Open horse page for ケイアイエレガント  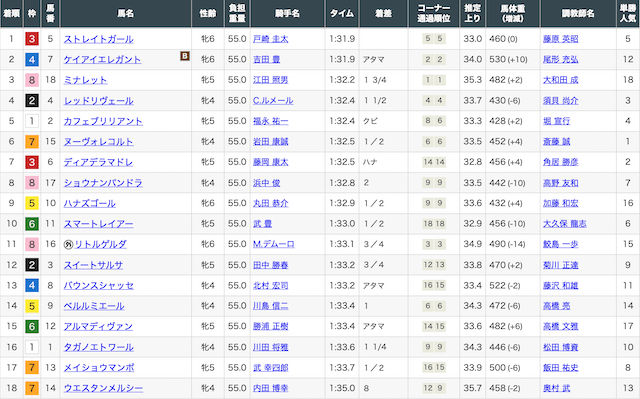point(102,60)
